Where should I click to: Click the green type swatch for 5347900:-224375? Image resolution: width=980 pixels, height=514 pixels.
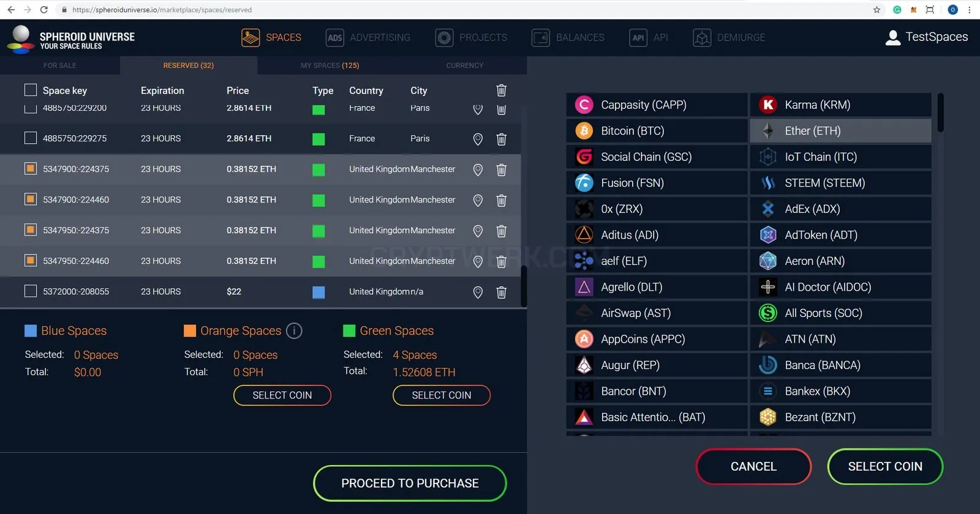(x=318, y=169)
